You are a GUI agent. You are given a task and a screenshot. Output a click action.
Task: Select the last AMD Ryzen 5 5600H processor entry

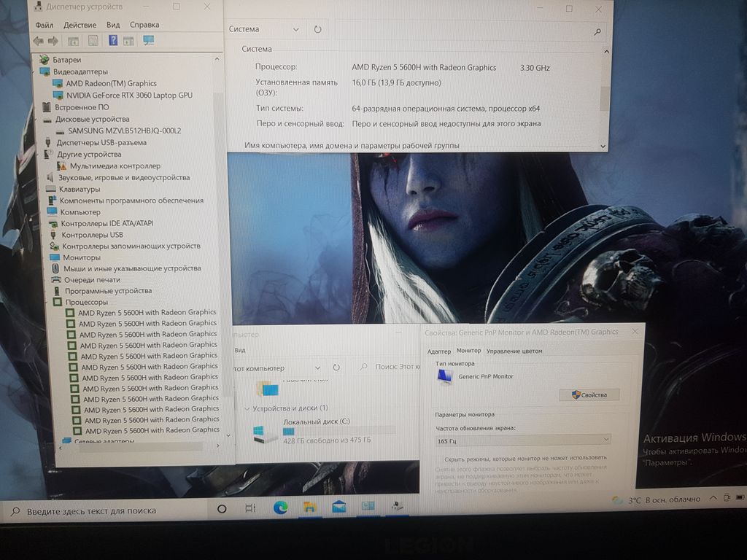152,430
